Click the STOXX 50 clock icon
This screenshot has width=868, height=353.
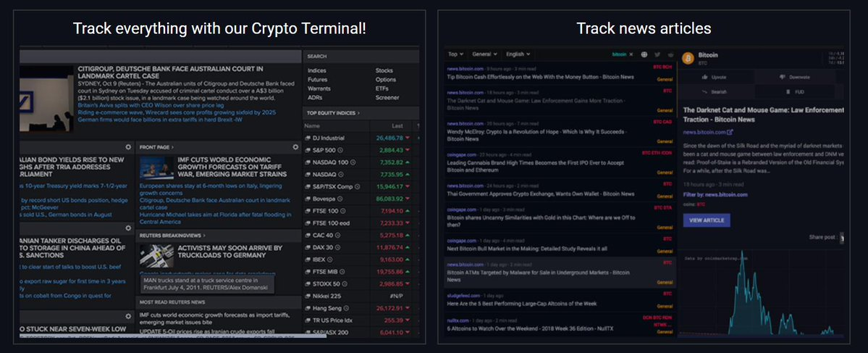tap(345, 283)
